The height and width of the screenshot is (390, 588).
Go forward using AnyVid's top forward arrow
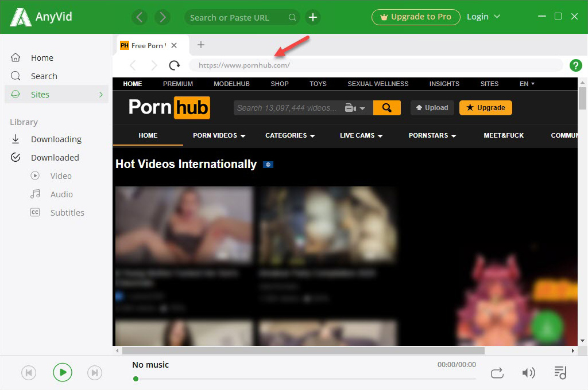[163, 17]
